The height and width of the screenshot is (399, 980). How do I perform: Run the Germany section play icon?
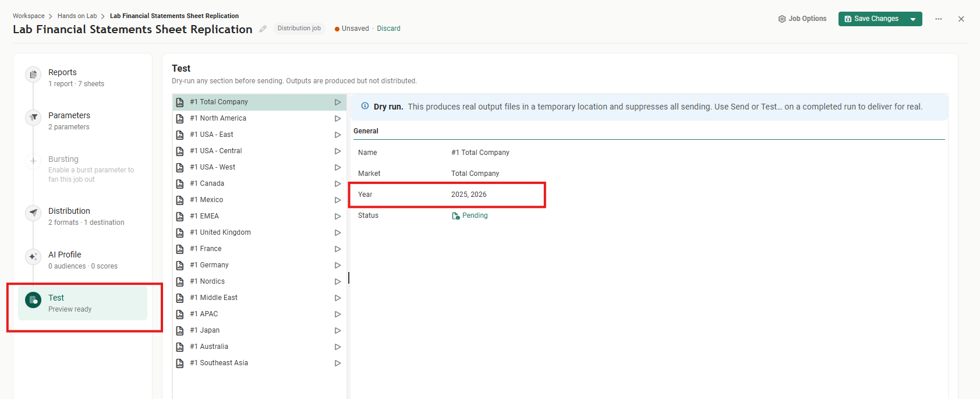[x=338, y=265]
